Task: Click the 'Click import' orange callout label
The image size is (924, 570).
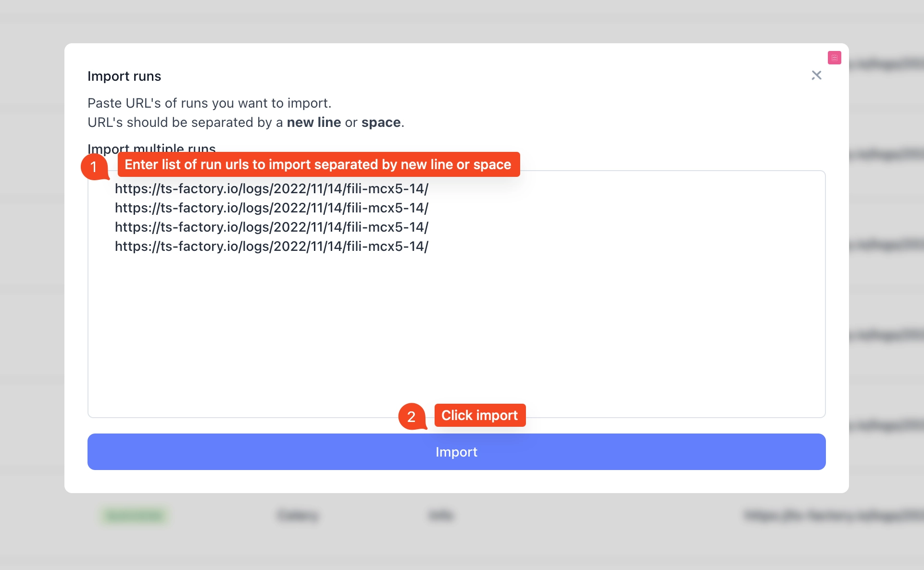Action: point(480,415)
